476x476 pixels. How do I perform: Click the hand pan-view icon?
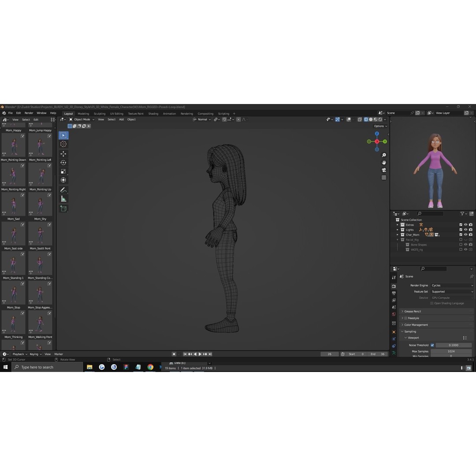point(384,163)
